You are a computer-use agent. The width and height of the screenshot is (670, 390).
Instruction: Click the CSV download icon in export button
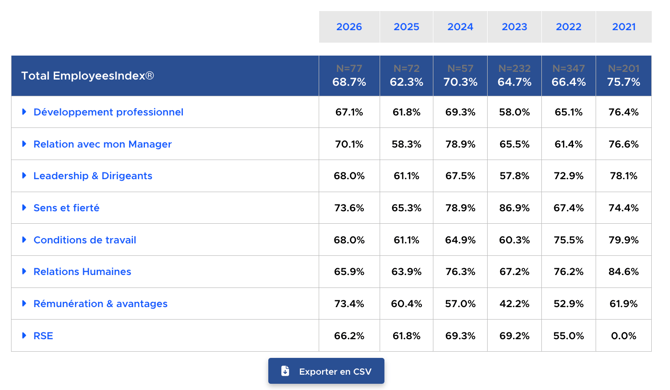point(285,371)
